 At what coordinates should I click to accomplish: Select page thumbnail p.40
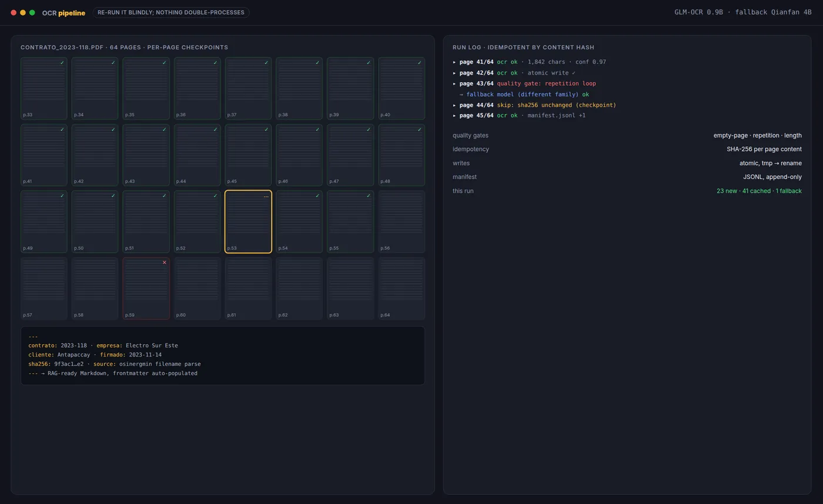coord(402,88)
